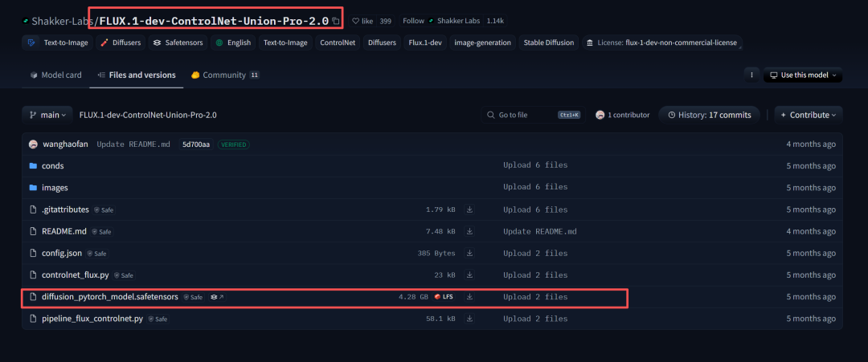Click the first Text-to-Image task tag

(58, 43)
